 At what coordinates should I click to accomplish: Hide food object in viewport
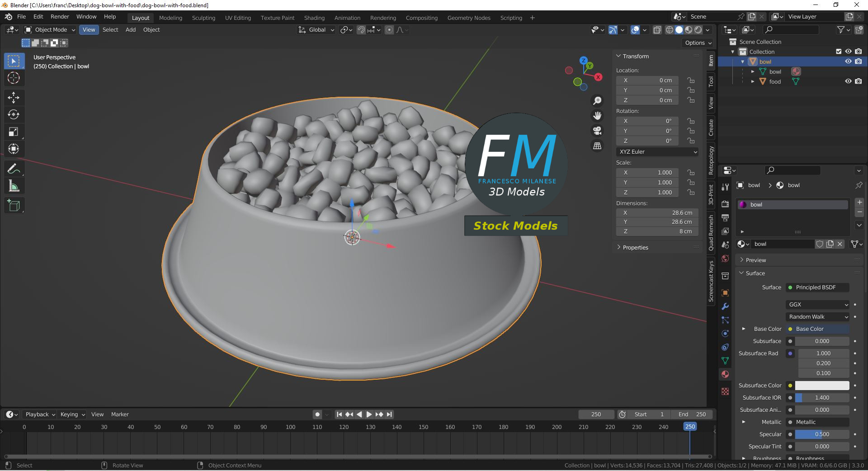tap(848, 81)
